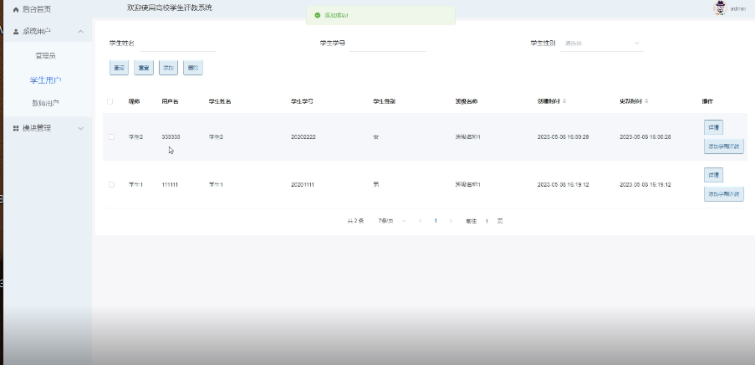756x365 pixels.
Task: Click the grid icon beside 模块管理
Action: pos(15,128)
